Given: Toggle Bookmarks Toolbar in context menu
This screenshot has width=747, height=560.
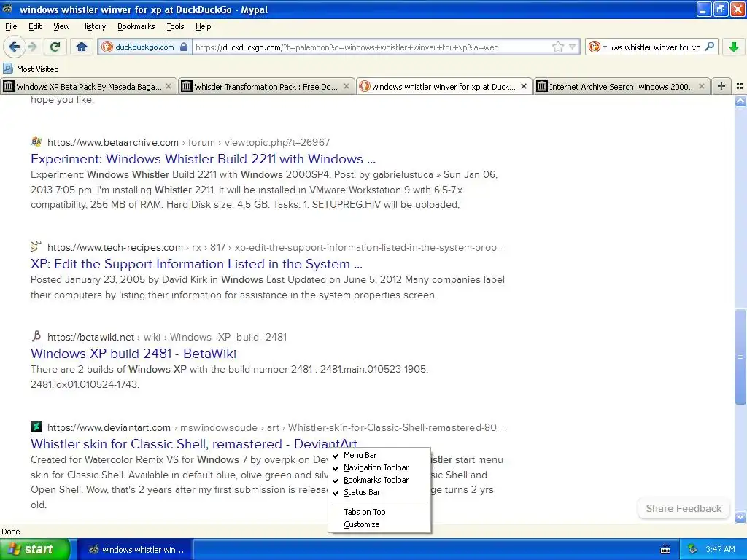Looking at the screenshot, I should 379,480.
